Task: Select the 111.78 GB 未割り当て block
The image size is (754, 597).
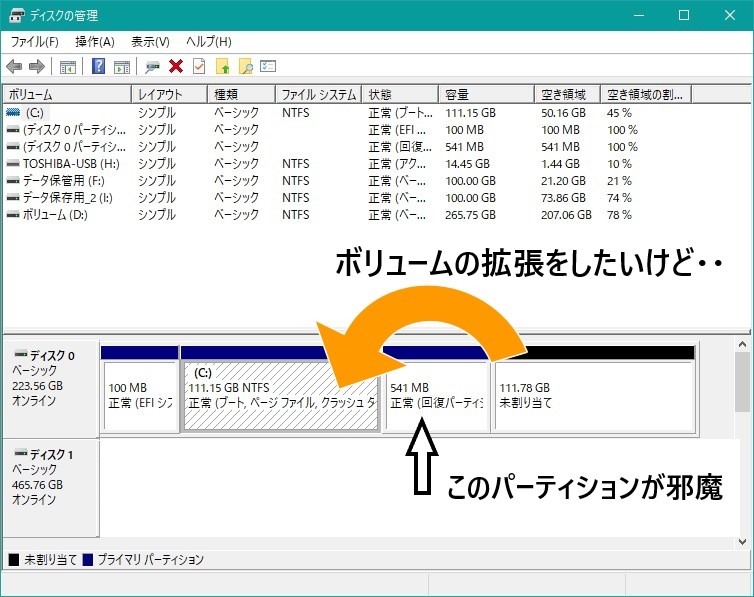Action: tap(594, 389)
